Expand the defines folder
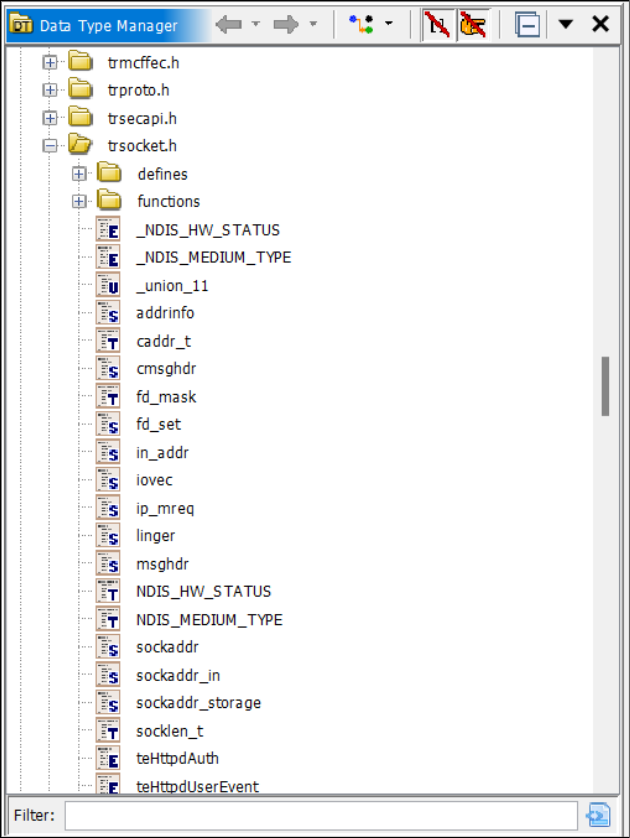Image resolution: width=630 pixels, height=838 pixels. point(80,174)
